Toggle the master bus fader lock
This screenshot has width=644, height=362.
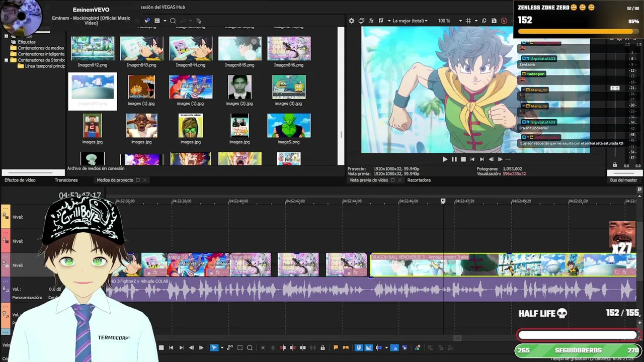coord(614,165)
